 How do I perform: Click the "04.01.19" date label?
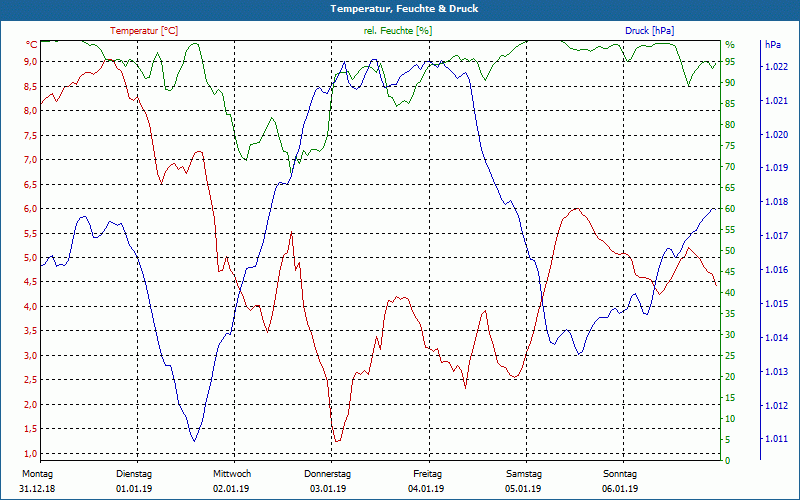tap(426, 489)
